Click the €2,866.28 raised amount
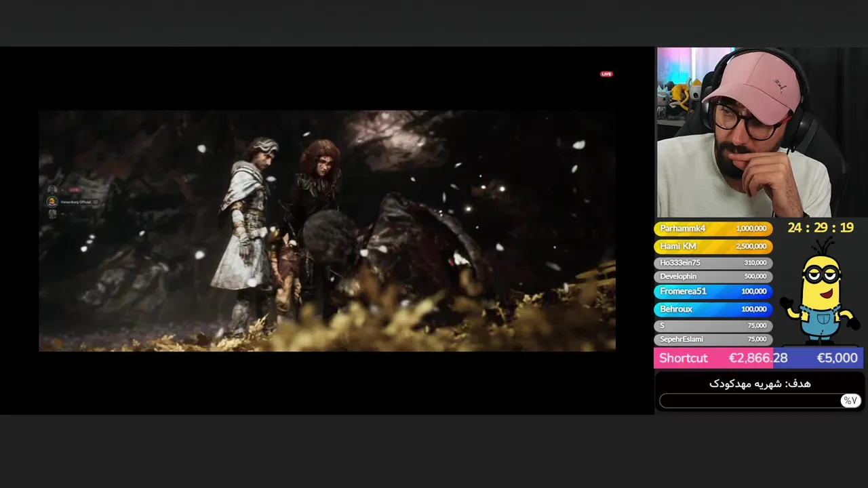Screen dimensions: 868x488 pyautogui.click(x=758, y=358)
